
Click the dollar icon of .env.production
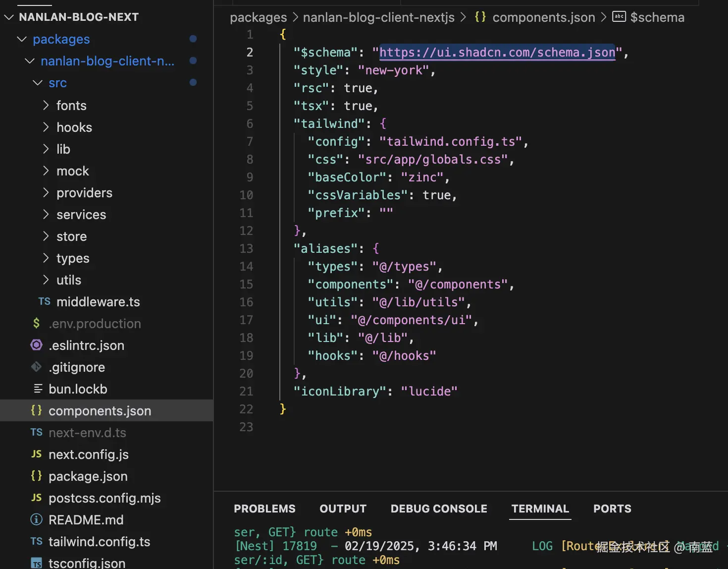click(x=37, y=323)
